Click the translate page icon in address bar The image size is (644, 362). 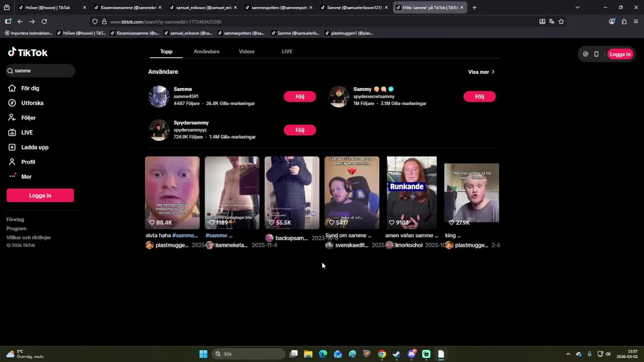click(x=552, y=22)
